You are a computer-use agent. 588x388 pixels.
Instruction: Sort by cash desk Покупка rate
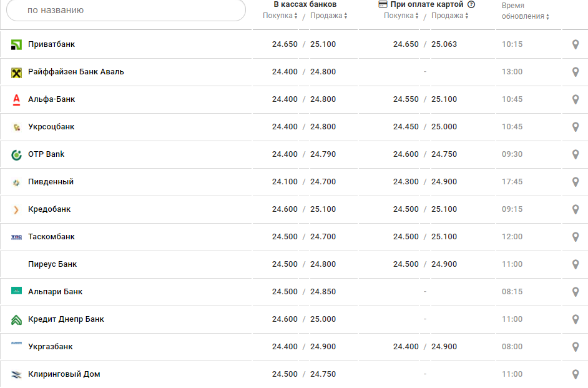(280, 16)
